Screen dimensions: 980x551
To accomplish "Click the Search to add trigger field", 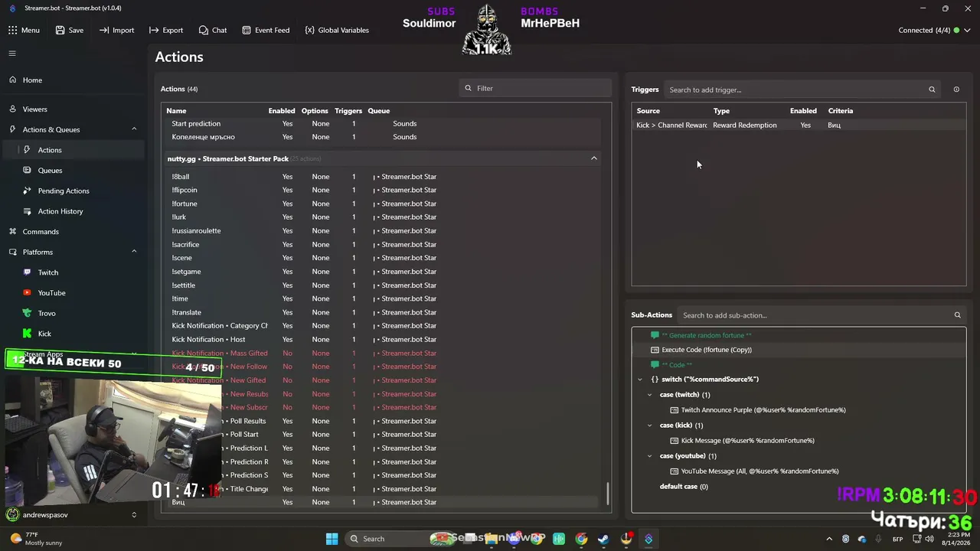I will coord(802,90).
